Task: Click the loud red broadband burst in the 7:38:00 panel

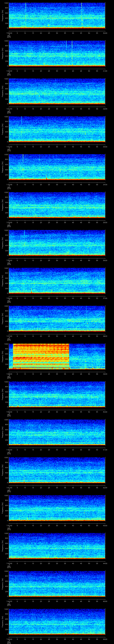Action: [41, 356]
